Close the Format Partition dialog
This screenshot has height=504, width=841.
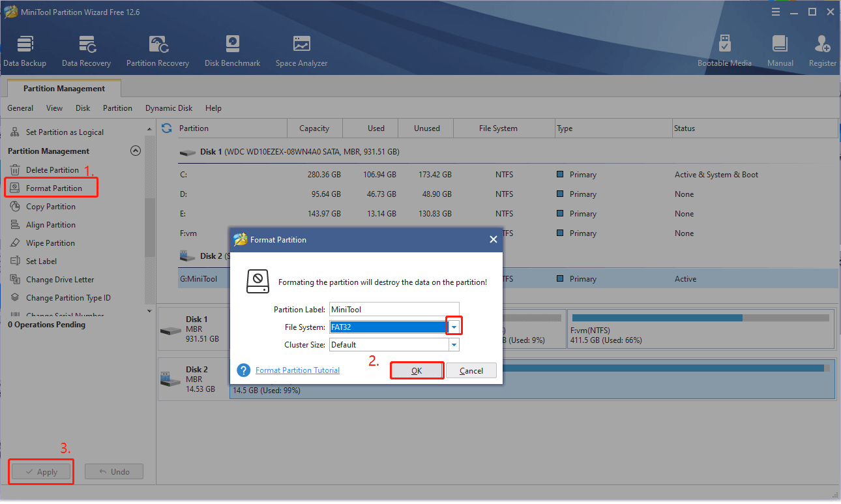coord(494,239)
